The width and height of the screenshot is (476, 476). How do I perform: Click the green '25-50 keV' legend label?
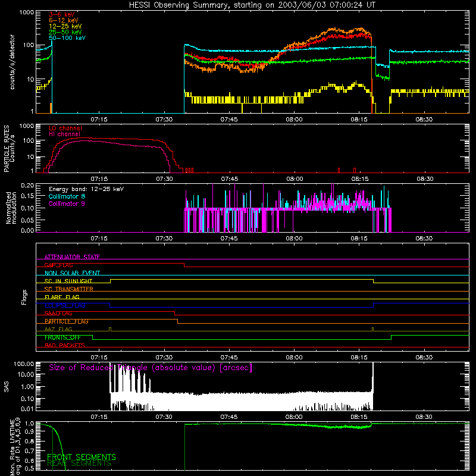65,32
